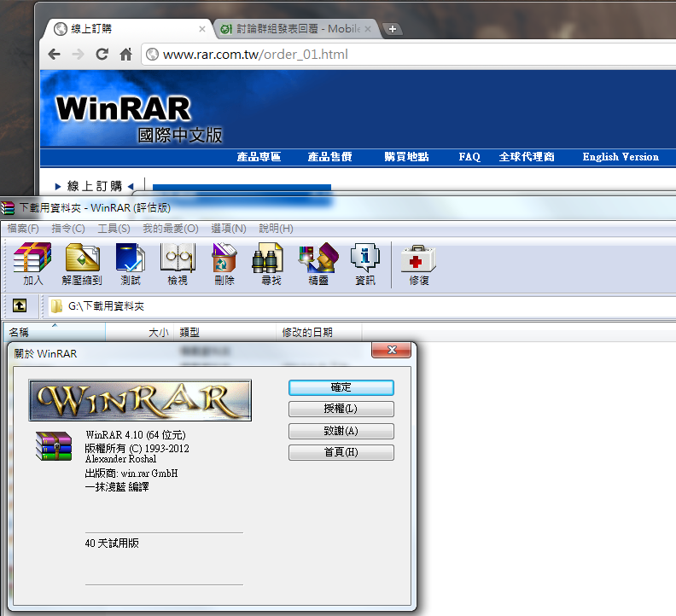Click the browser reload button
This screenshot has width=676, height=616.
click(102, 55)
